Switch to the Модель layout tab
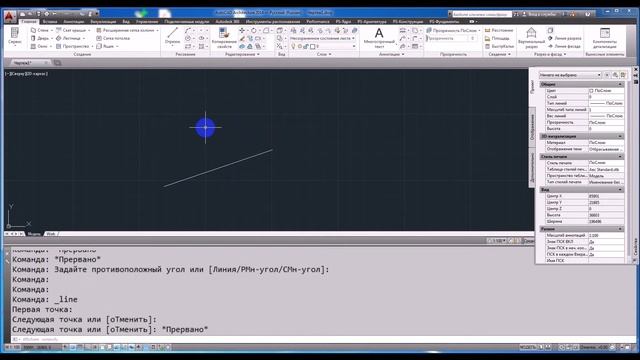 coord(34,234)
